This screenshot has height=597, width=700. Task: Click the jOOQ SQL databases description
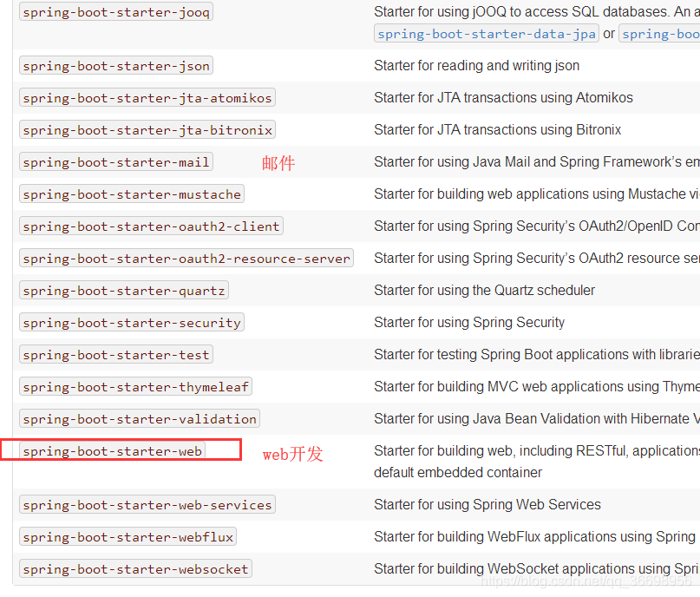tap(537, 12)
